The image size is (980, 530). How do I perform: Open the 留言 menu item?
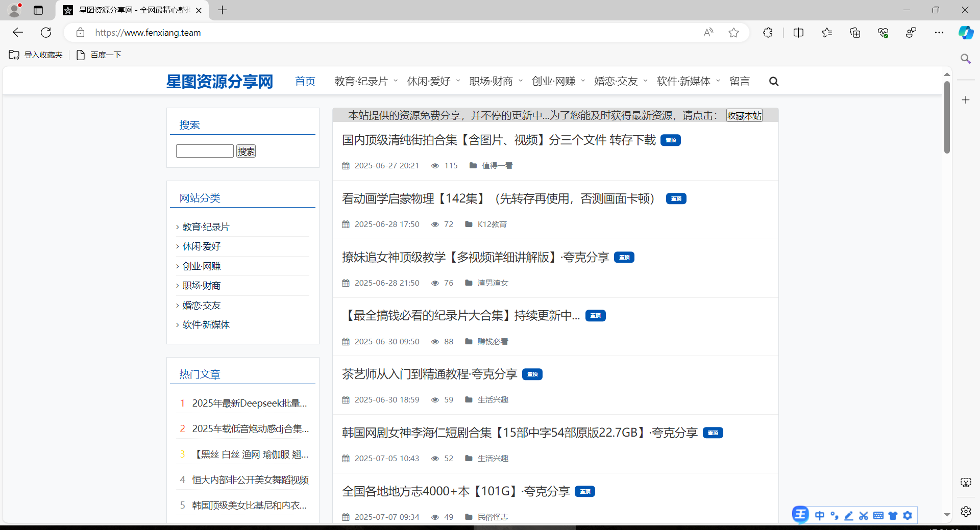click(x=740, y=81)
